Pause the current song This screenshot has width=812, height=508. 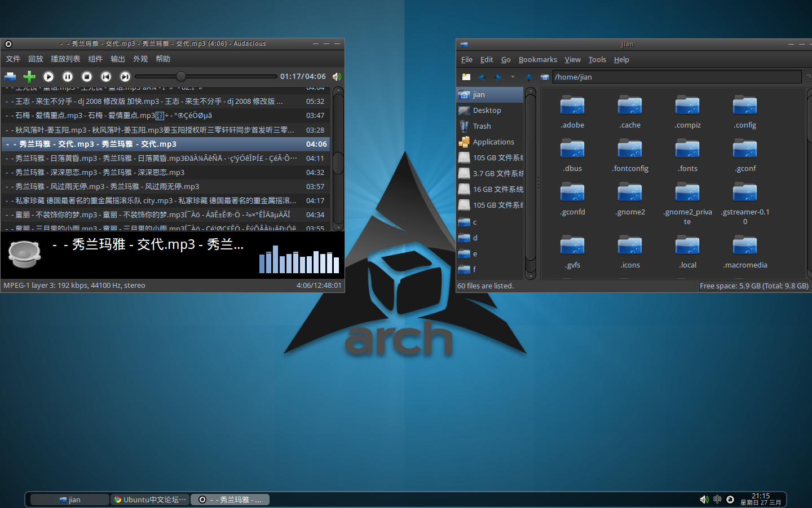tap(68, 76)
